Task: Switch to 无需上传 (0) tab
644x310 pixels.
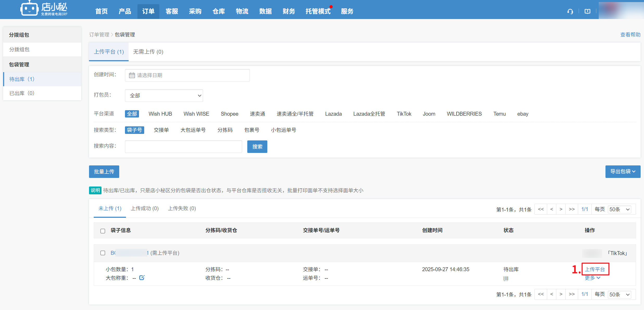Action: 148,52
